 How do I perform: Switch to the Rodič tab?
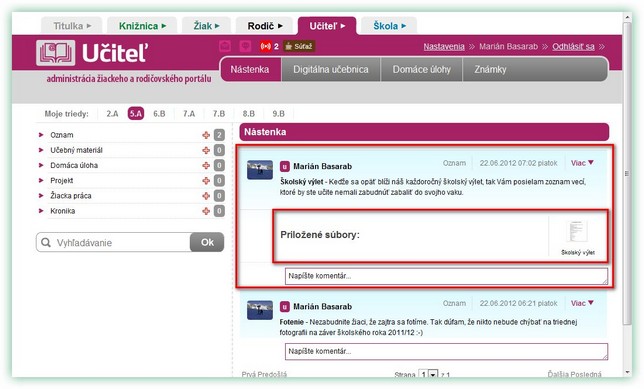tap(264, 26)
